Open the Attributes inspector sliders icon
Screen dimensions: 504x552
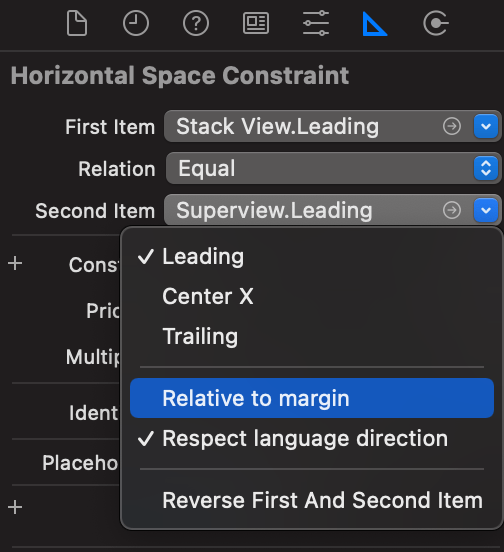click(x=316, y=24)
